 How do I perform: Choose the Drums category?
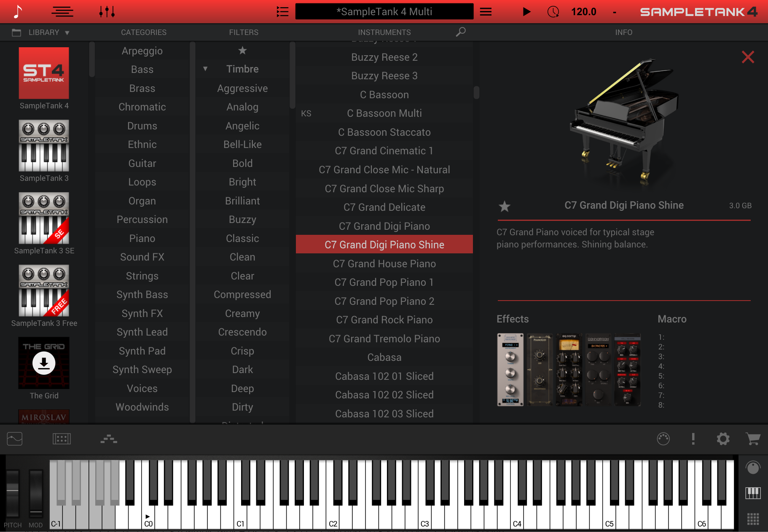(142, 126)
